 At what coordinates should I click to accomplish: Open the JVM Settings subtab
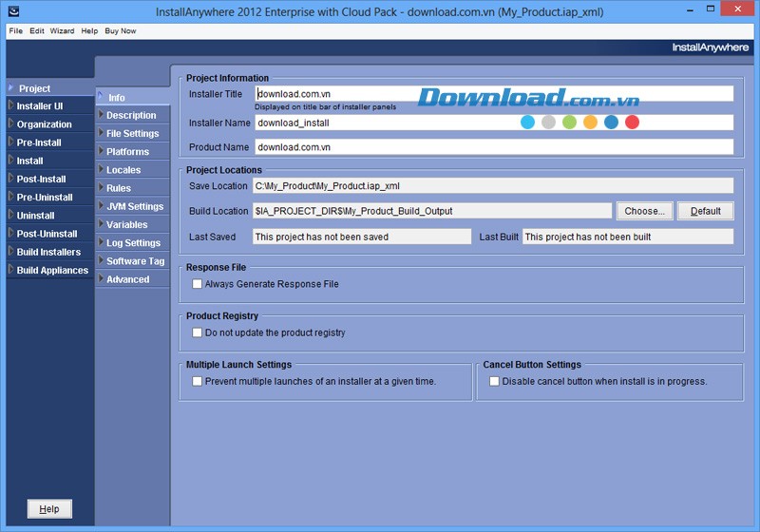[x=135, y=207]
